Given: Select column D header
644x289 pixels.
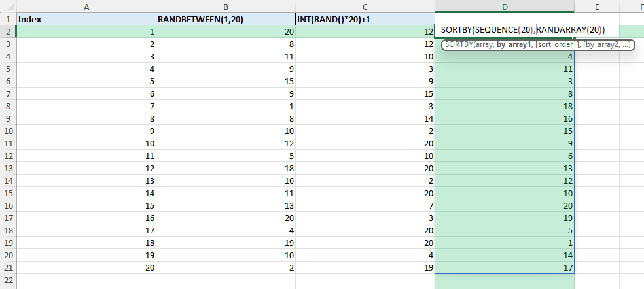Looking at the screenshot, I should (x=505, y=6).
